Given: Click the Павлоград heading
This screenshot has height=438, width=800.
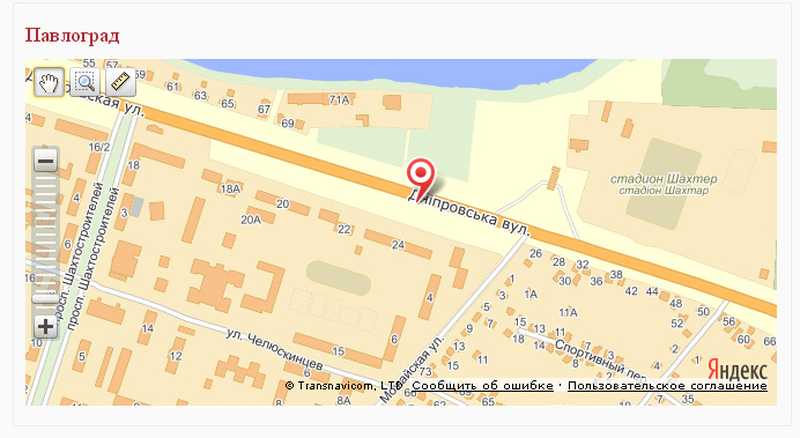Looking at the screenshot, I should tap(72, 36).
